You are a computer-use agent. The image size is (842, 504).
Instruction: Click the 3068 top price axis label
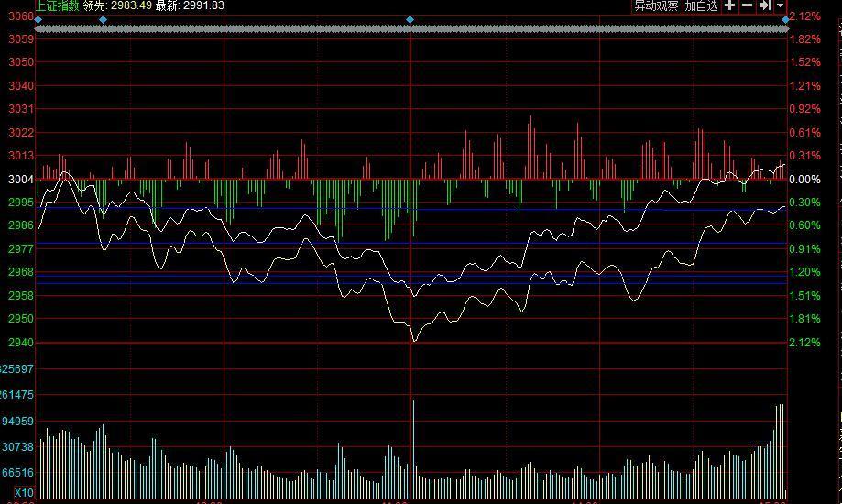coord(21,16)
